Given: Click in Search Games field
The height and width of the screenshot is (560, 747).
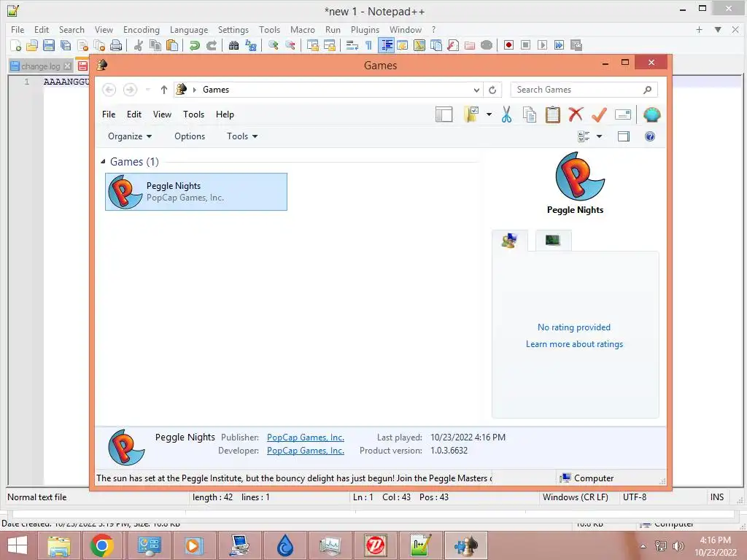Looking at the screenshot, I should pyautogui.click(x=584, y=90).
